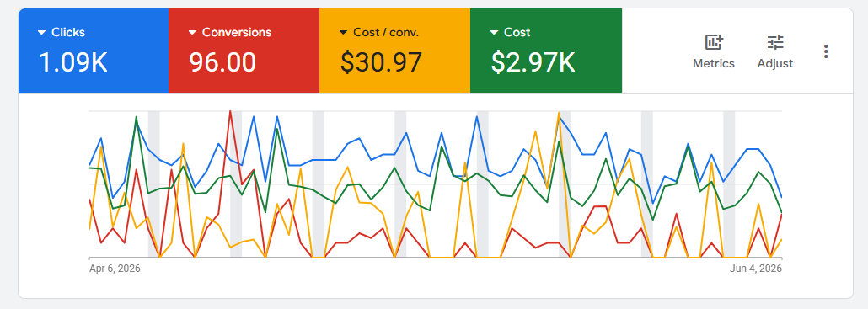Select the yellow Cost/conv. value $30.97
This screenshot has height=309, width=868.
(382, 62)
